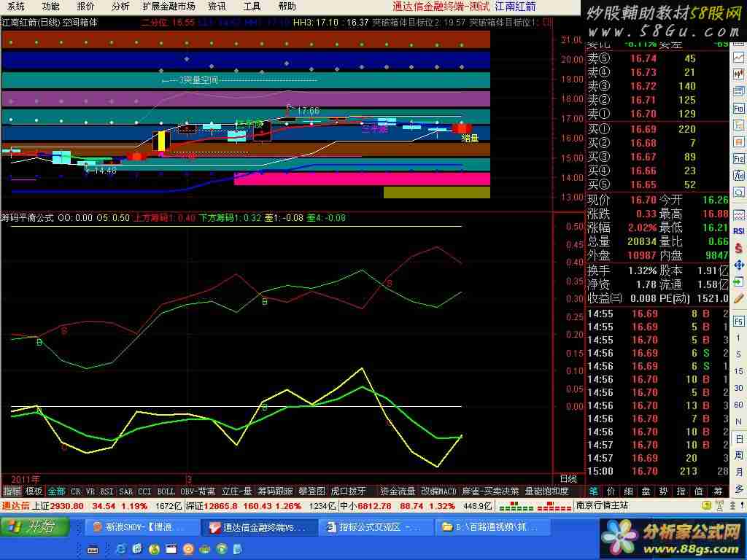Screen dimensions: 747x560
Task: Click the 中小 index value 6812.78
Action: click(x=374, y=506)
